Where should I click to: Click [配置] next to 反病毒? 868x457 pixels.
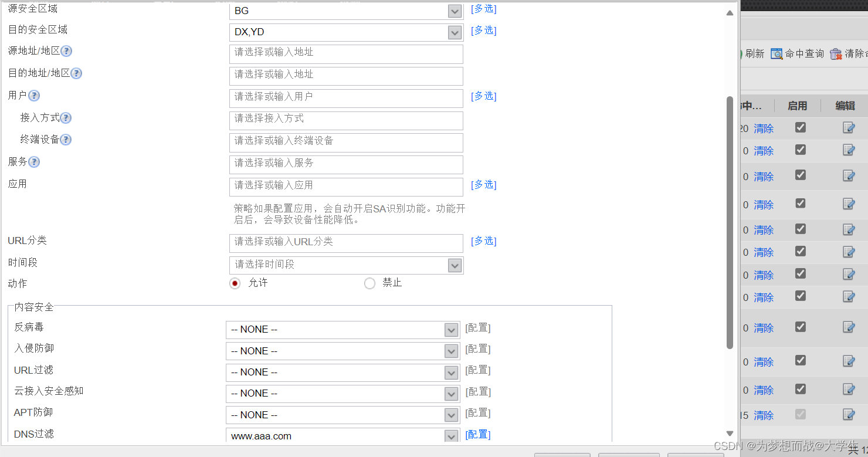point(478,328)
